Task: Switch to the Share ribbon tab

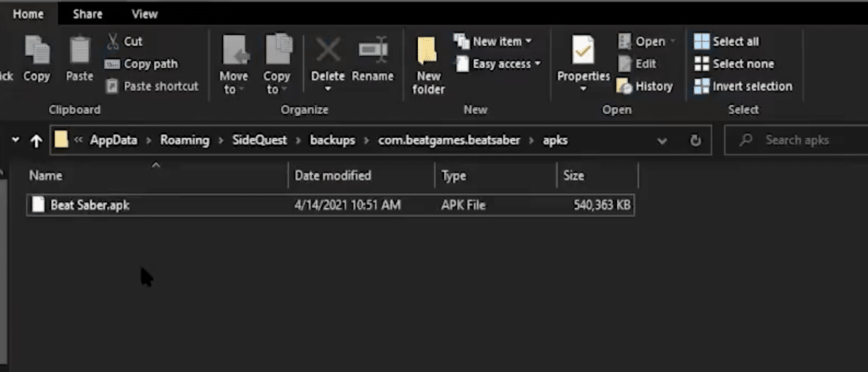Action: click(x=89, y=15)
